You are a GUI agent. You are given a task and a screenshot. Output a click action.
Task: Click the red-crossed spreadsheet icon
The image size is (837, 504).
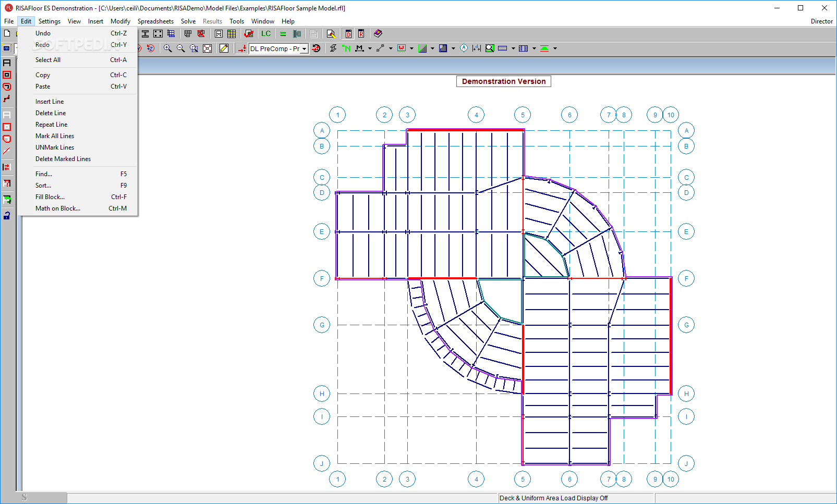point(201,34)
